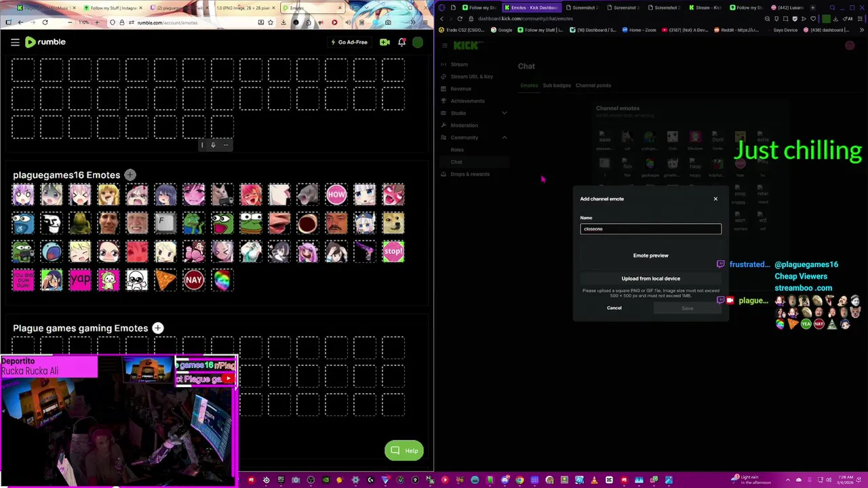Image resolution: width=868 pixels, height=488 pixels.
Task: Click the Rumble logo
Action: click(x=45, y=42)
